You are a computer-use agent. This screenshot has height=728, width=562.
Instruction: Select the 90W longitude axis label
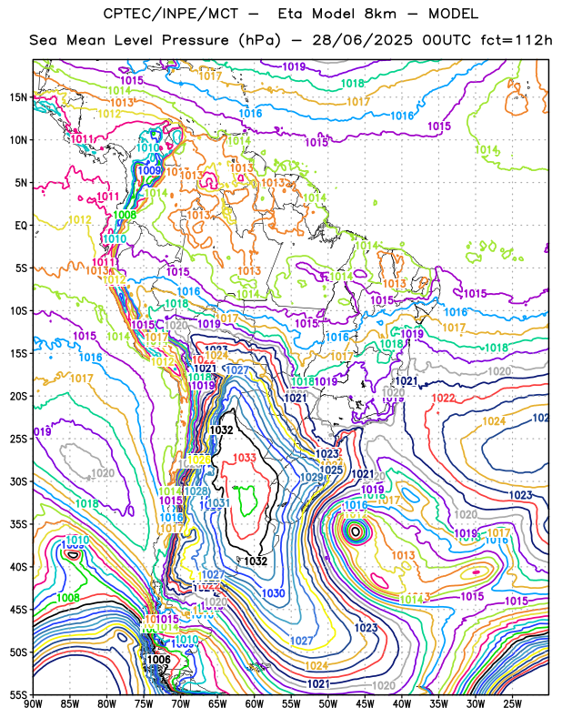click(x=33, y=703)
